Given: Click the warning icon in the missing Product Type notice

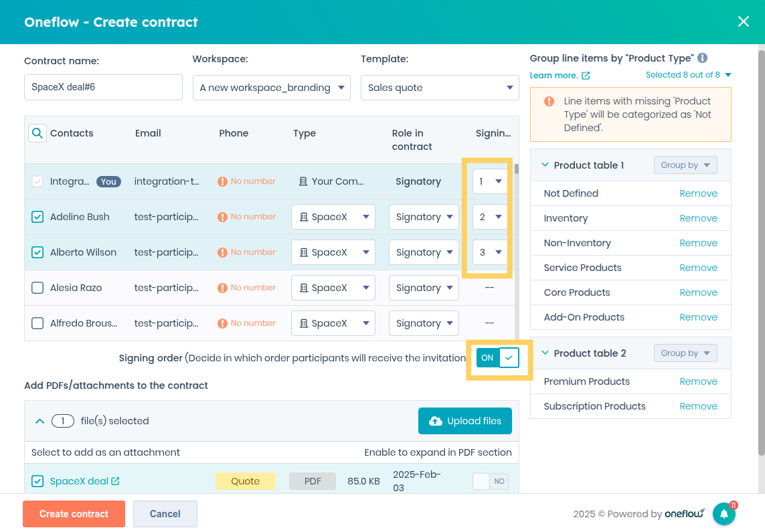Looking at the screenshot, I should pos(549,102).
